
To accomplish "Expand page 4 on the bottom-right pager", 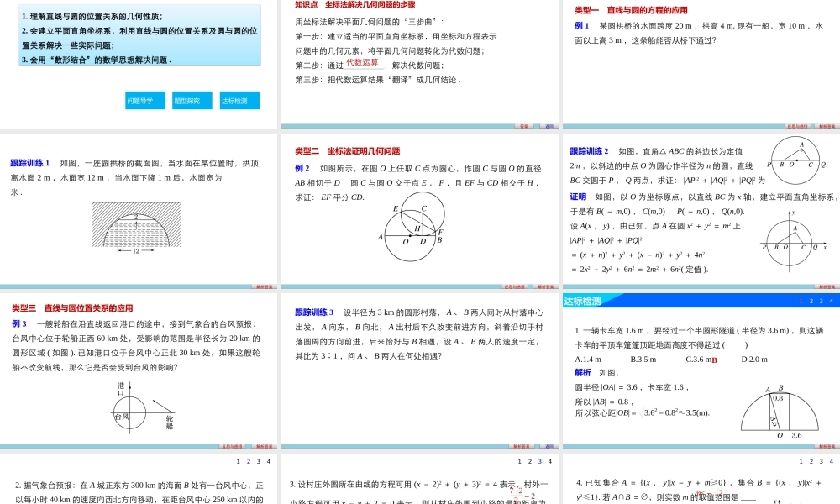I will click(x=832, y=461).
